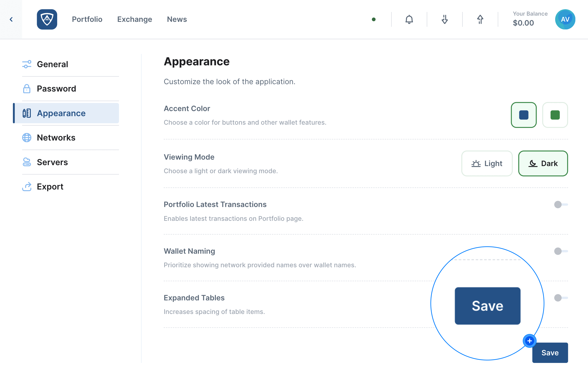This screenshot has height=368, width=588.
Task: Open the News page
Action: pos(177,19)
